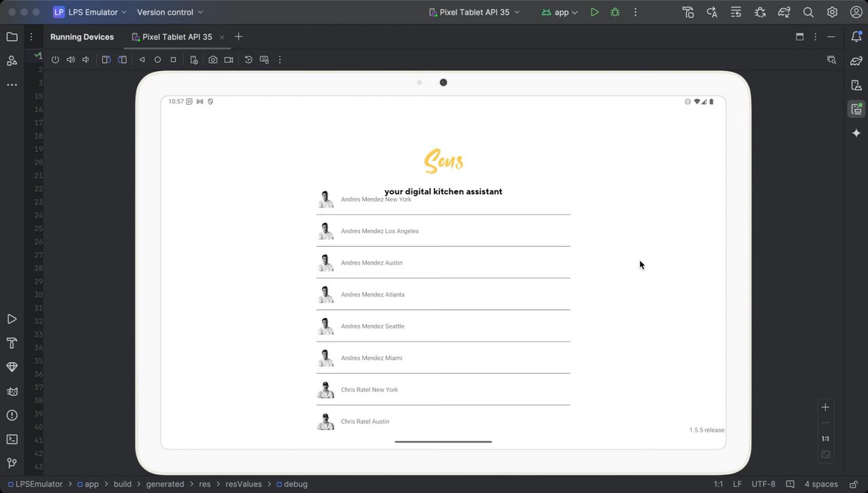Viewport: 868px width, 493px height.
Task: Close the Pixel Tablet API 35 tab
Action: (x=222, y=37)
